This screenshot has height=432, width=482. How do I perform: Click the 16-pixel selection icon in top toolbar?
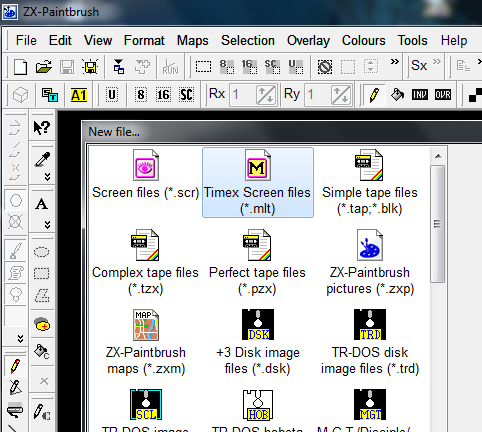click(249, 66)
